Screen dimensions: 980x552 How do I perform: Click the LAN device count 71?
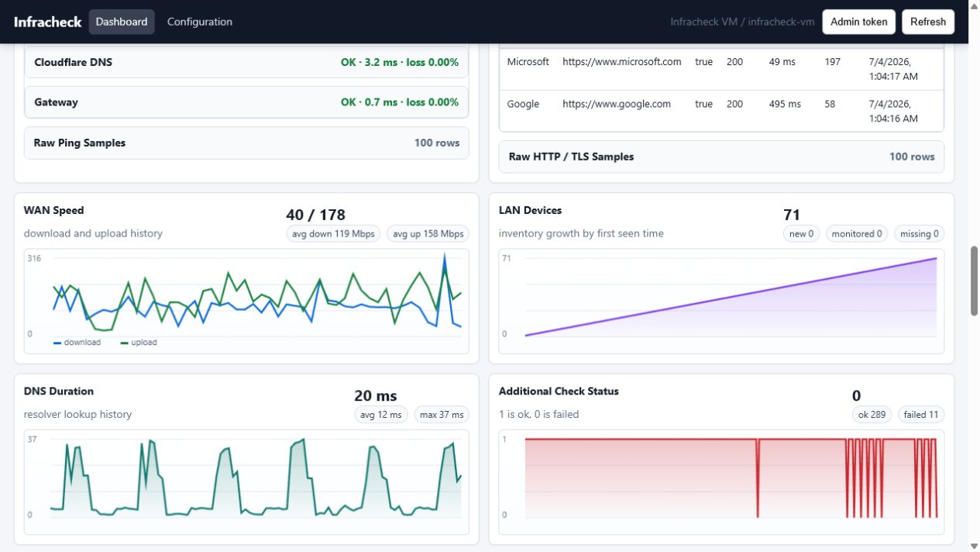(x=792, y=215)
